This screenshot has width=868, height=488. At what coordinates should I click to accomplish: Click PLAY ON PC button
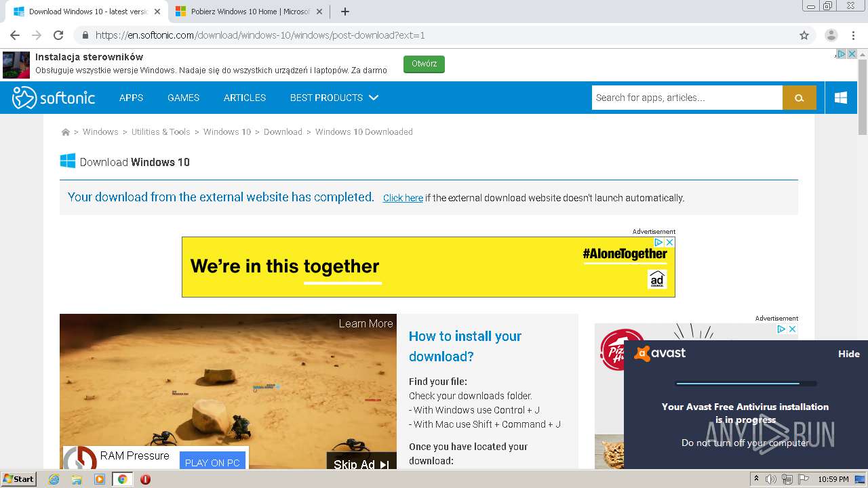click(212, 462)
